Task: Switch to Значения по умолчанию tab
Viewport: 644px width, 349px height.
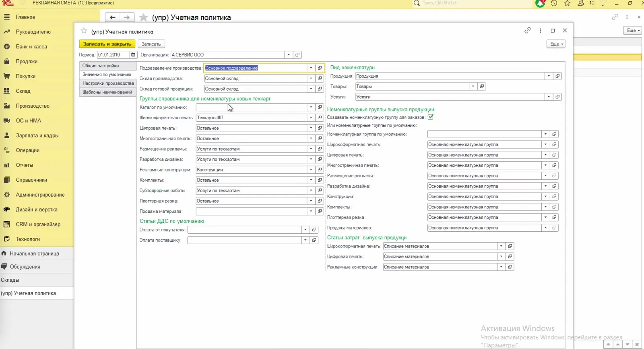Action: (x=107, y=75)
